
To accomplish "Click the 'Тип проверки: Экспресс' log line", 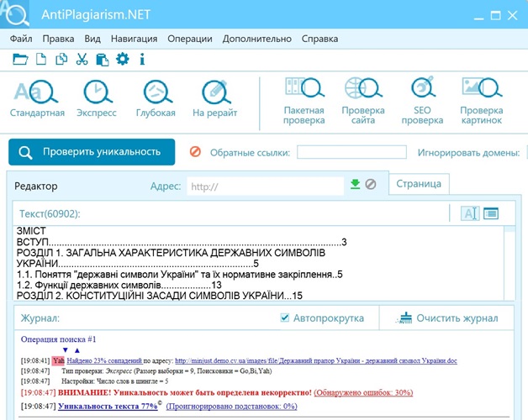I will (x=166, y=371).
